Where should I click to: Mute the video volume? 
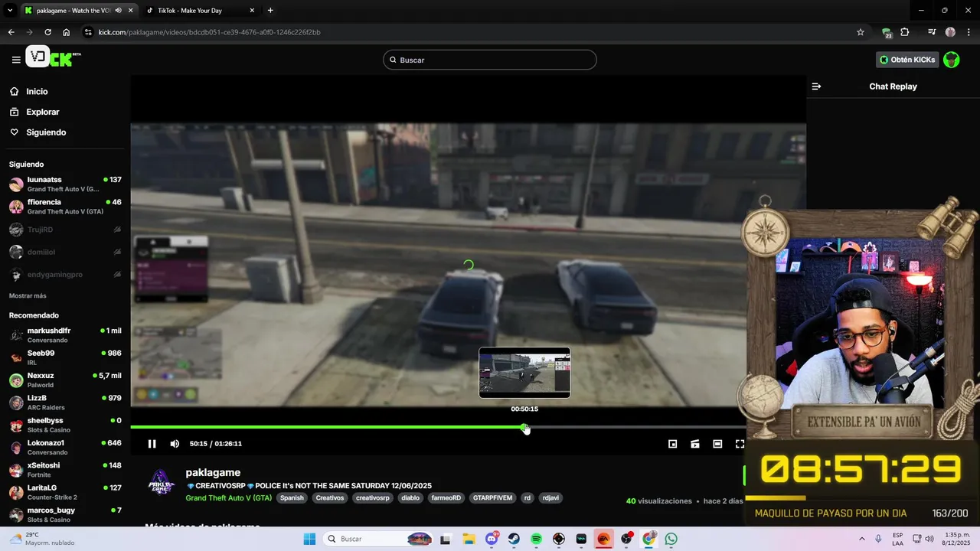point(175,444)
